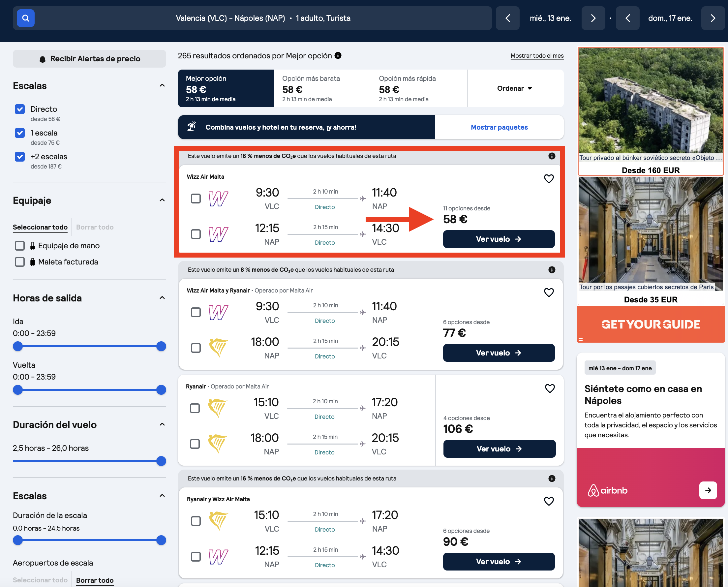Viewport: 728px width, 587px height.
Task: Collapse the top Escalas filter section
Action: [x=162, y=85]
